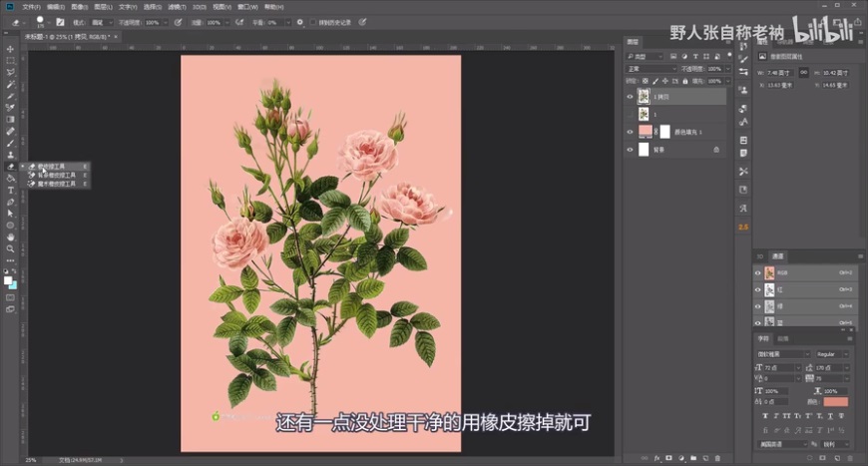Image resolution: width=868 pixels, height=466 pixels.
Task: Select the Zoom magnifier tool
Action: 10,248
